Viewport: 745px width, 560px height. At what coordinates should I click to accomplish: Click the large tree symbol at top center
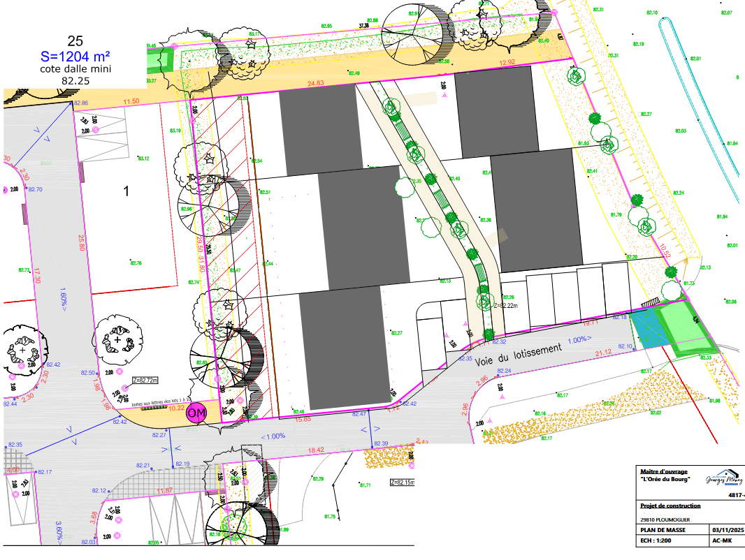[417, 34]
